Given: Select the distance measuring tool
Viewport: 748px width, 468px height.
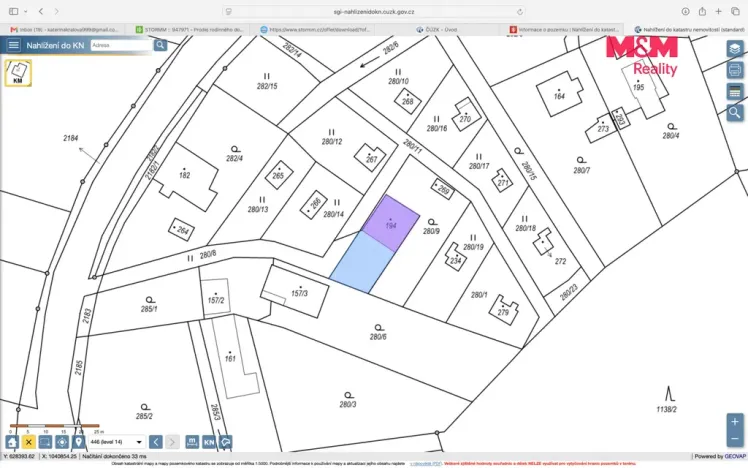Looking at the screenshot, I should pos(192,442).
